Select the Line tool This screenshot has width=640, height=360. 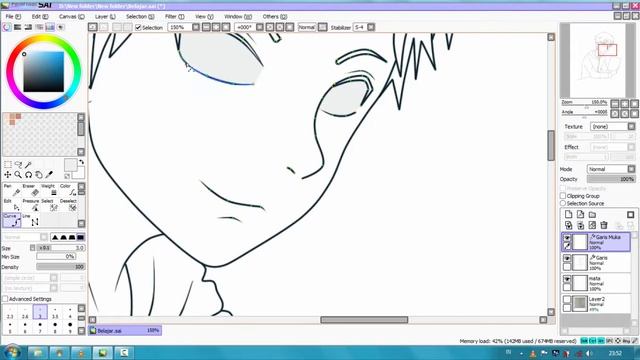coord(31,220)
